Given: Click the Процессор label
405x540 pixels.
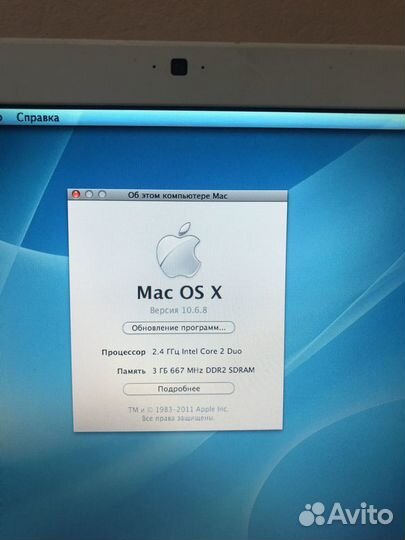Looking at the screenshot, I should [124, 352].
